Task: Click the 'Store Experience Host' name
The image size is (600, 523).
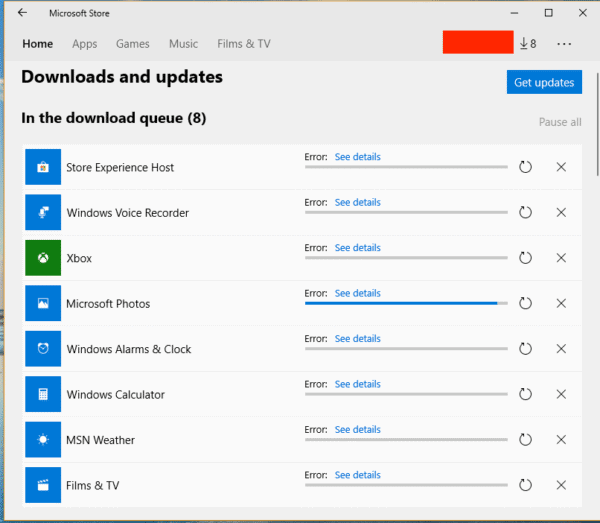Action: click(x=120, y=168)
